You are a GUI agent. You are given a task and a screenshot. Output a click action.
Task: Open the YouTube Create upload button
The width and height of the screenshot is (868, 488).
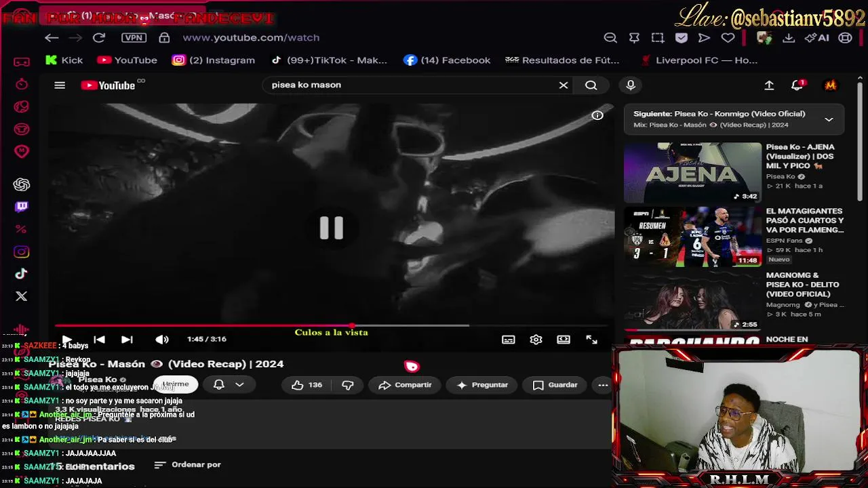[769, 85]
